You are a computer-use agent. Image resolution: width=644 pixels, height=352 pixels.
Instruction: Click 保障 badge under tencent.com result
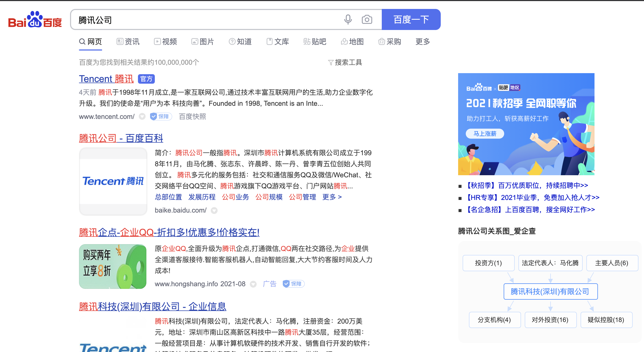tap(161, 117)
